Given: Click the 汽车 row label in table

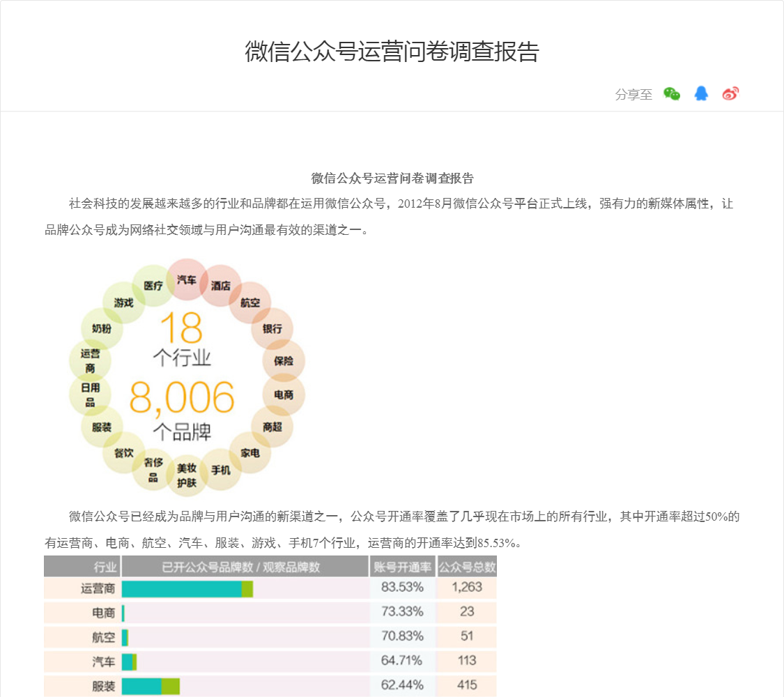Looking at the screenshot, I should coord(104,661).
